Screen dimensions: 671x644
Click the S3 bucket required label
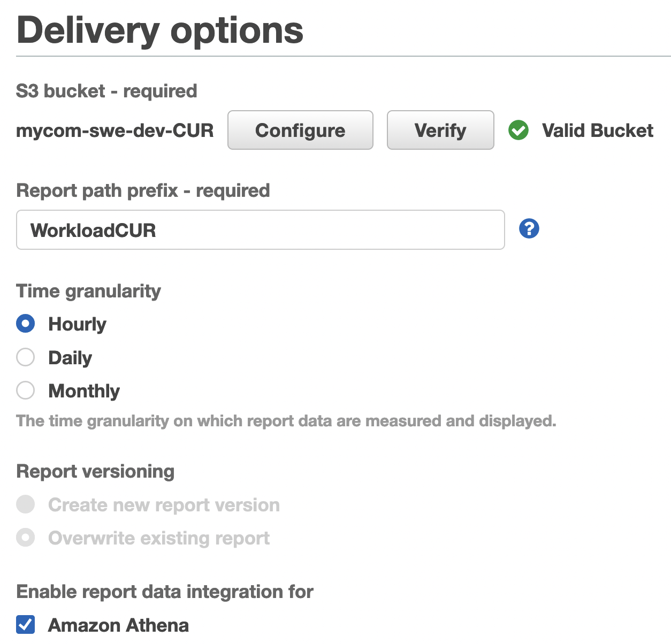[106, 90]
